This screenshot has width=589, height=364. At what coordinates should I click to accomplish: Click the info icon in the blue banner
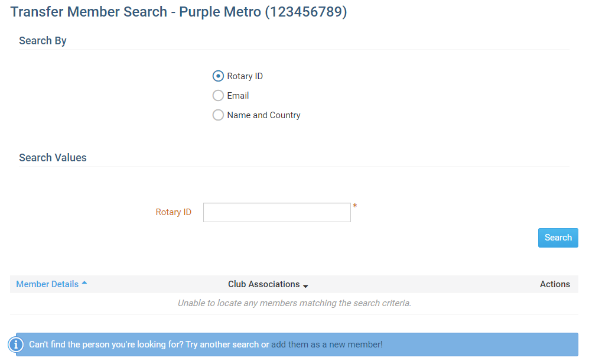click(x=16, y=344)
